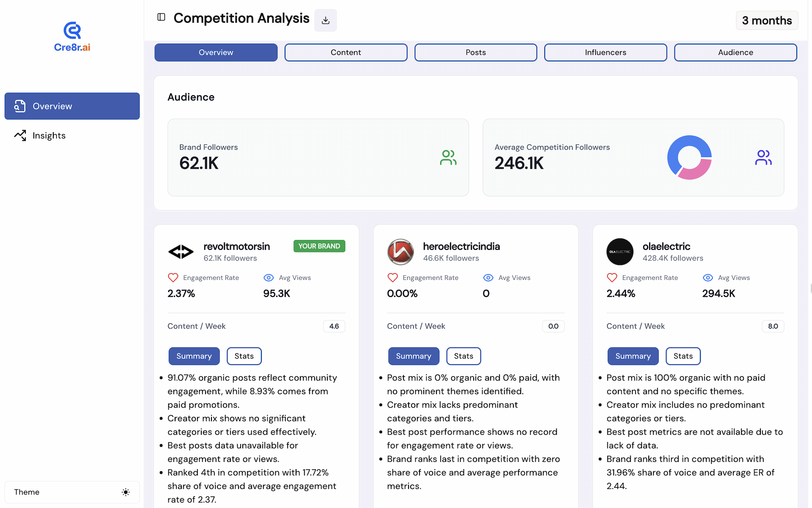Click the heart icon for olaelectric Engagement Rate
The height and width of the screenshot is (508, 812).
(x=612, y=278)
